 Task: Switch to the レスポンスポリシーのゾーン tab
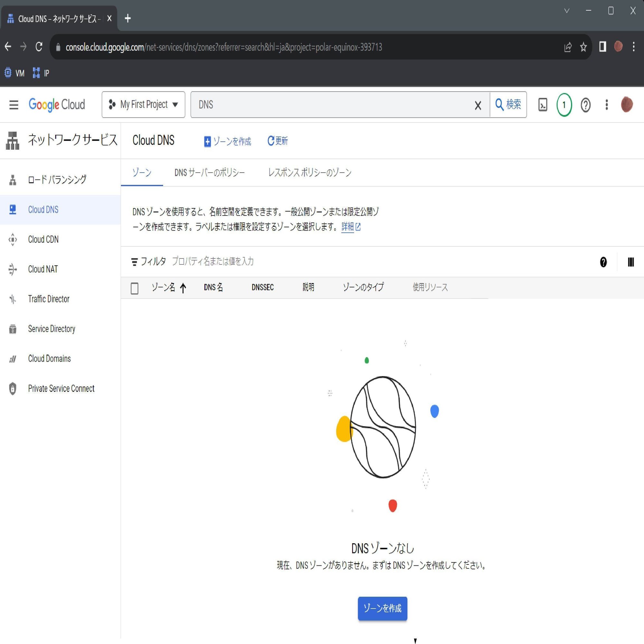[309, 173]
